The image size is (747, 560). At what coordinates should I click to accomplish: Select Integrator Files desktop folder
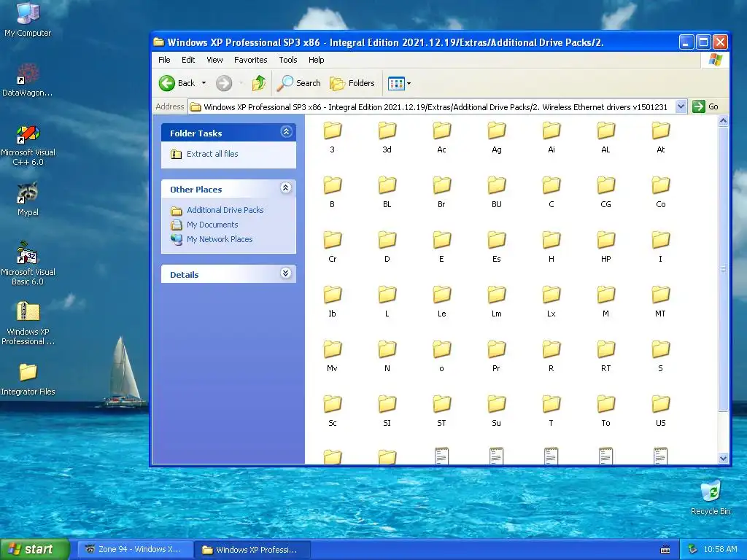pos(28,379)
